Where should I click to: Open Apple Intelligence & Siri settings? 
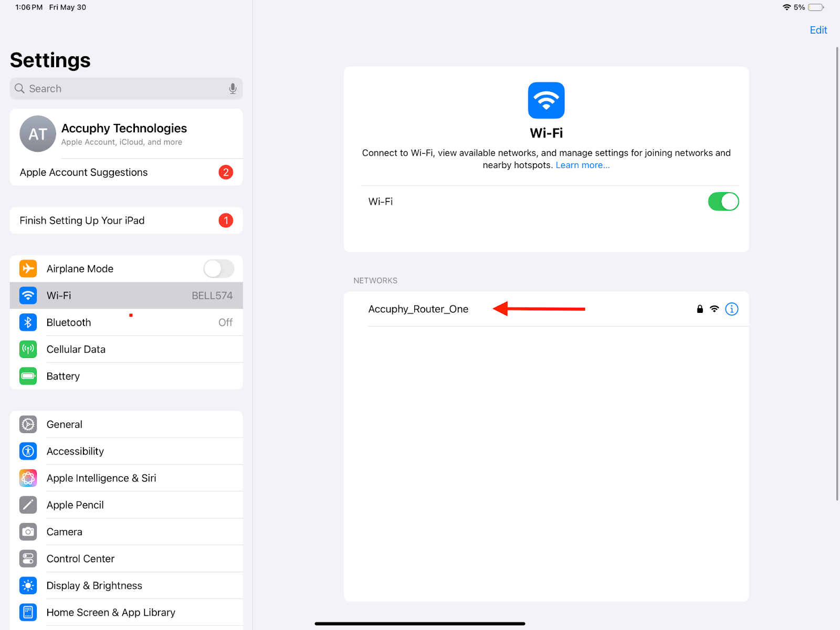click(126, 478)
